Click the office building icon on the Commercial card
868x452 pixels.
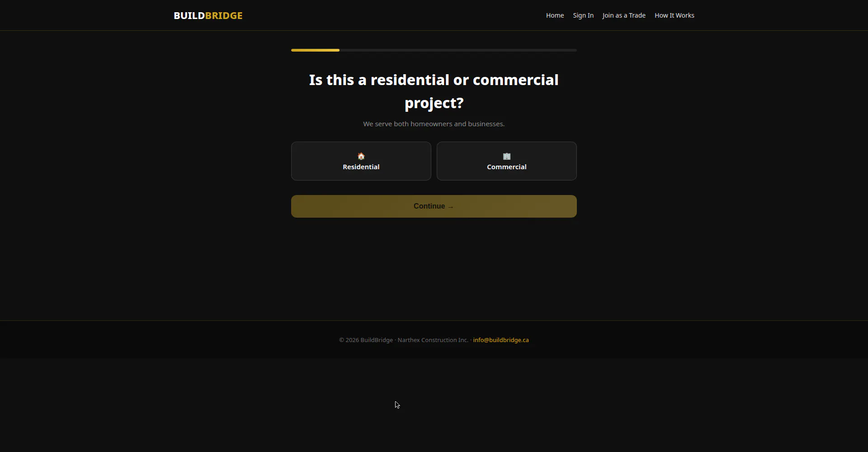click(507, 156)
